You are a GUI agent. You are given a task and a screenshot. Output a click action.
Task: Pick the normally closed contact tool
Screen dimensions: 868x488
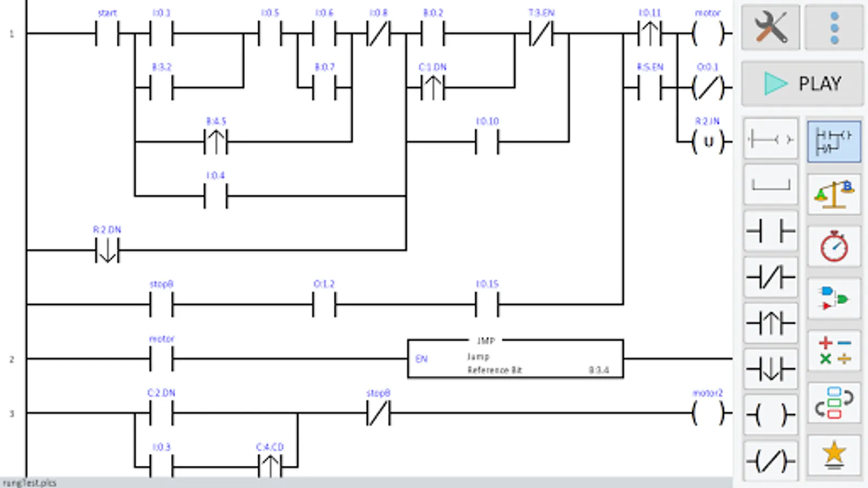770,277
